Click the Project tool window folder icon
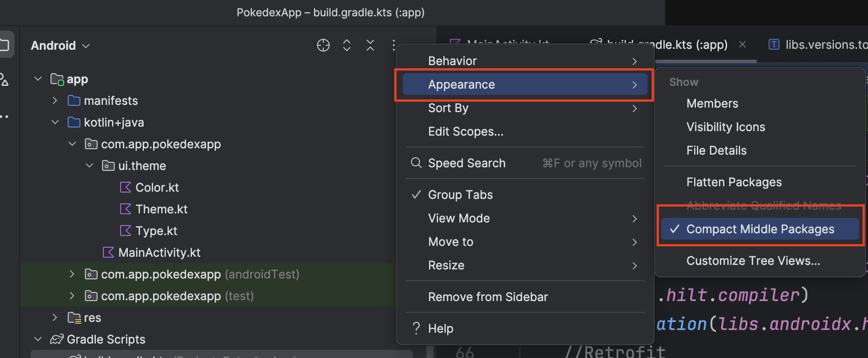868x358 pixels. (x=5, y=45)
